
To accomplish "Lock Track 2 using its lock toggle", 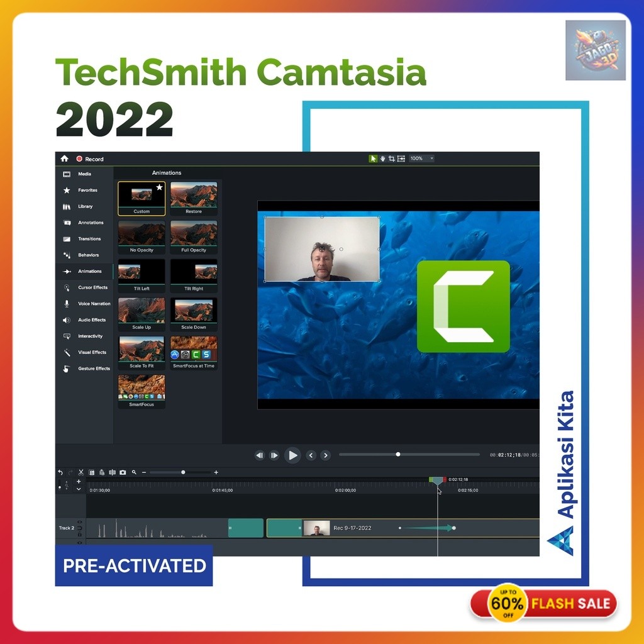I will (x=80, y=533).
